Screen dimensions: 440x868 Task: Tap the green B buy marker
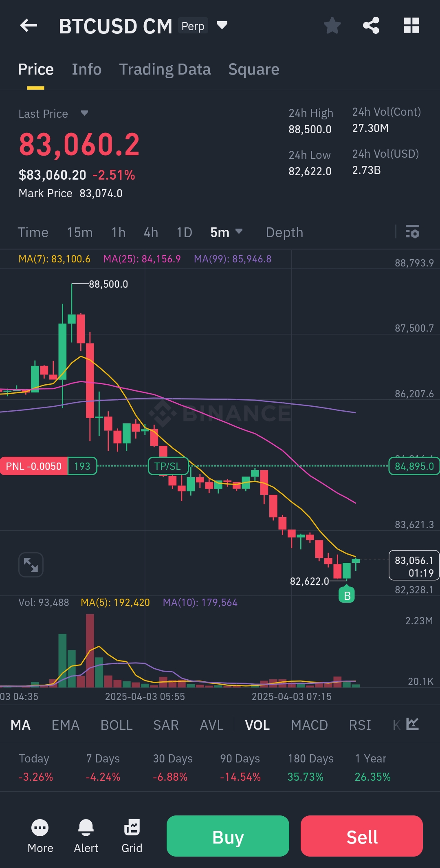coord(347,595)
